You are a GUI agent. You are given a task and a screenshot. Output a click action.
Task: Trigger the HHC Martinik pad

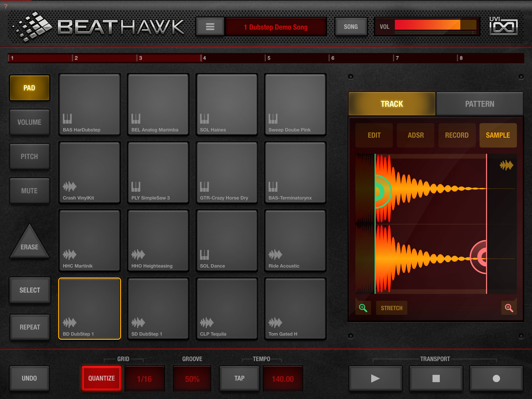(x=90, y=240)
